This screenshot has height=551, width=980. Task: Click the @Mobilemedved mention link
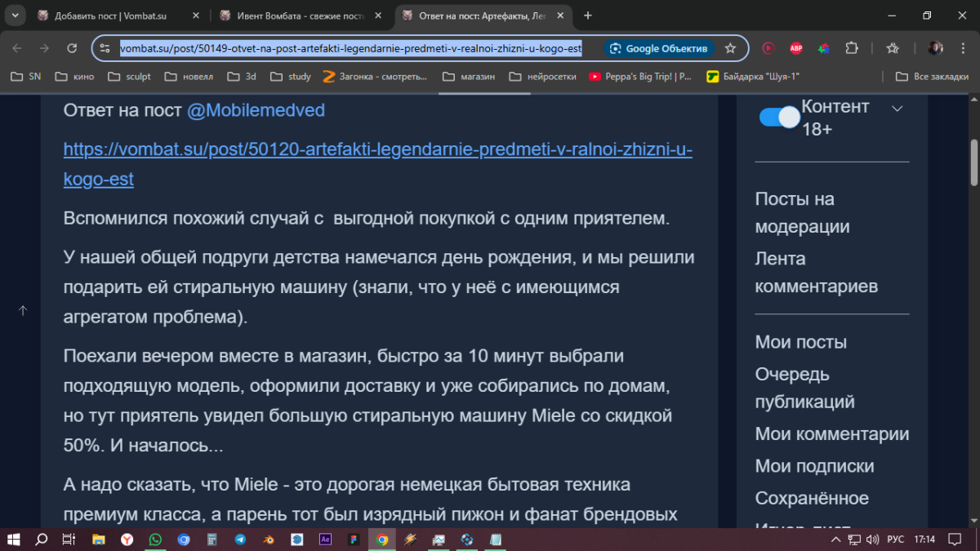pos(256,110)
